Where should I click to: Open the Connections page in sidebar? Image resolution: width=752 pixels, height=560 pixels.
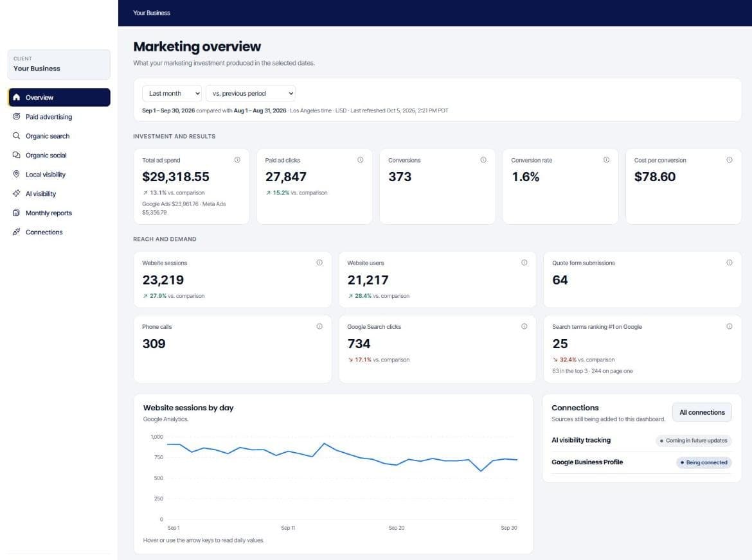59,232
